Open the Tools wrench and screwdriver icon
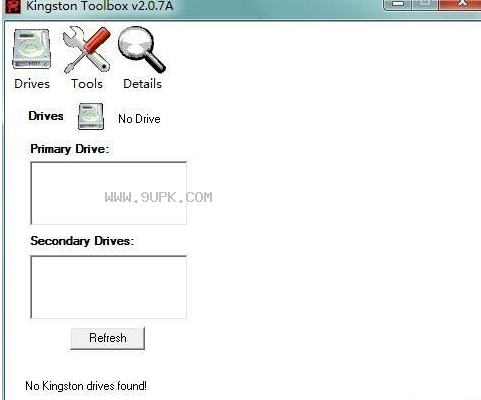The width and height of the screenshot is (481, 400). point(87,50)
